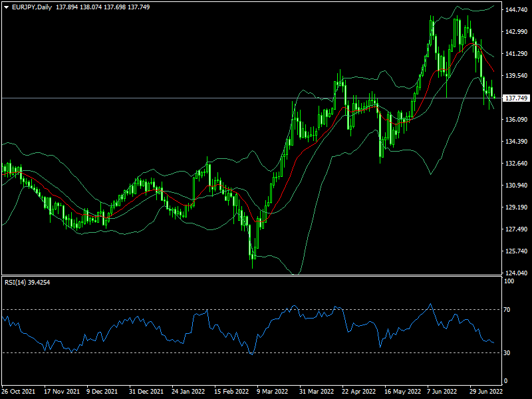Click price axis label 127.490
Screen dimensions: 532x399
click(x=517, y=229)
